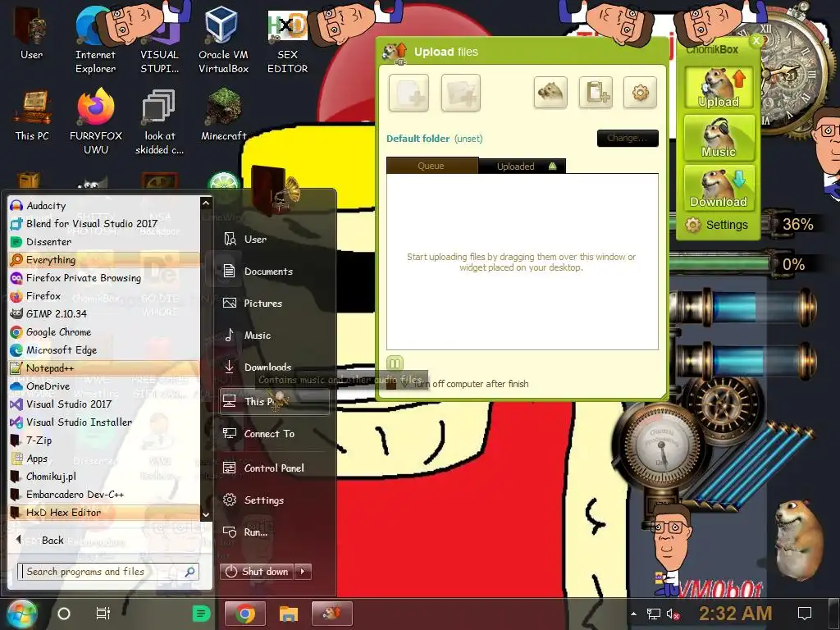This screenshot has width=840, height=630.
Task: Launch GIMP 2.10.34 from Start menu
Action: [x=104, y=313]
